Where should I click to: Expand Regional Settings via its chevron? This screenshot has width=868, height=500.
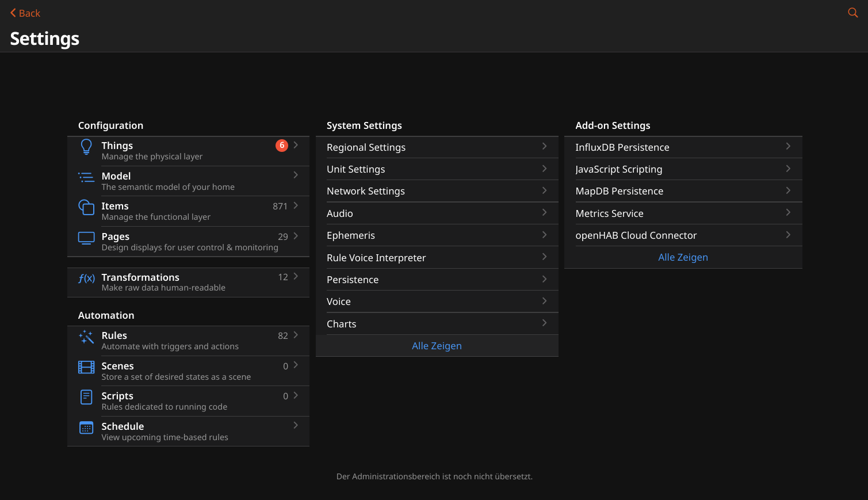pos(544,147)
